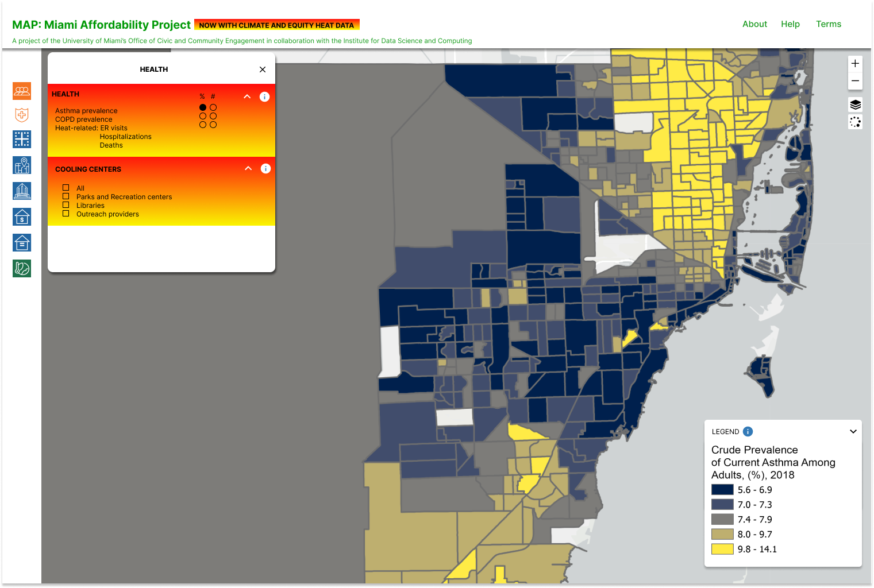Select the housing dollar icon in the sidebar
Screen dimensions: 874x588
22,216
